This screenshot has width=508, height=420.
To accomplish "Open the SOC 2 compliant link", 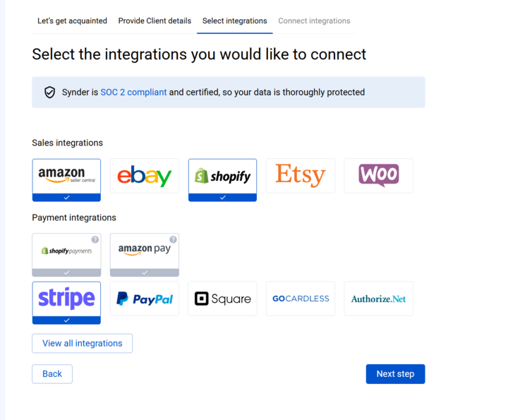I will [x=133, y=92].
